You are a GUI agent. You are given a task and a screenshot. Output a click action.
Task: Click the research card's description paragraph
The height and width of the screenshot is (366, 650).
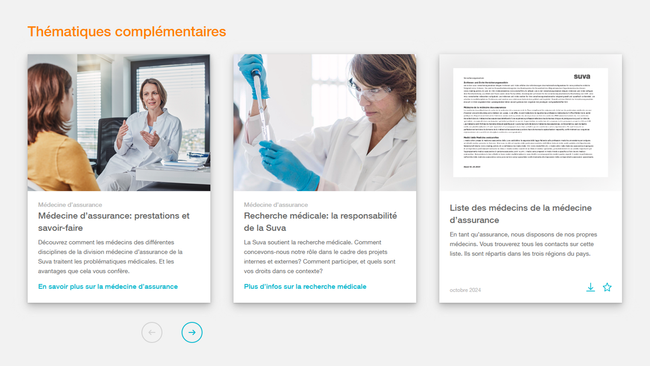tap(320, 257)
